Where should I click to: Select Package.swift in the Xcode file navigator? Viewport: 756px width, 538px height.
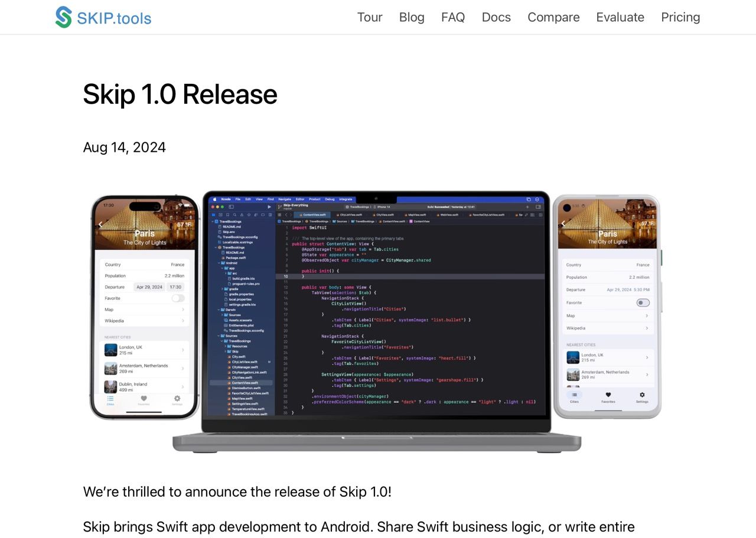pos(236,257)
